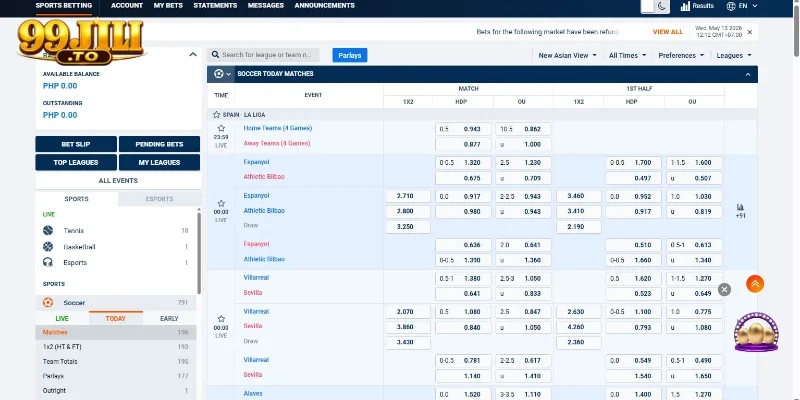Open the Results chart icon
This screenshot has height=400, width=800.
point(685,6)
